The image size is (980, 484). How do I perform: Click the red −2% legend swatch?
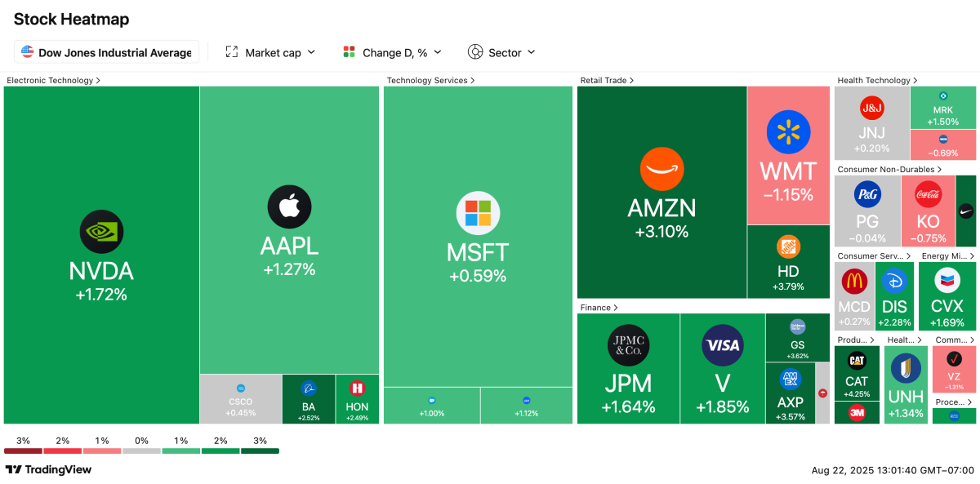tap(62, 451)
